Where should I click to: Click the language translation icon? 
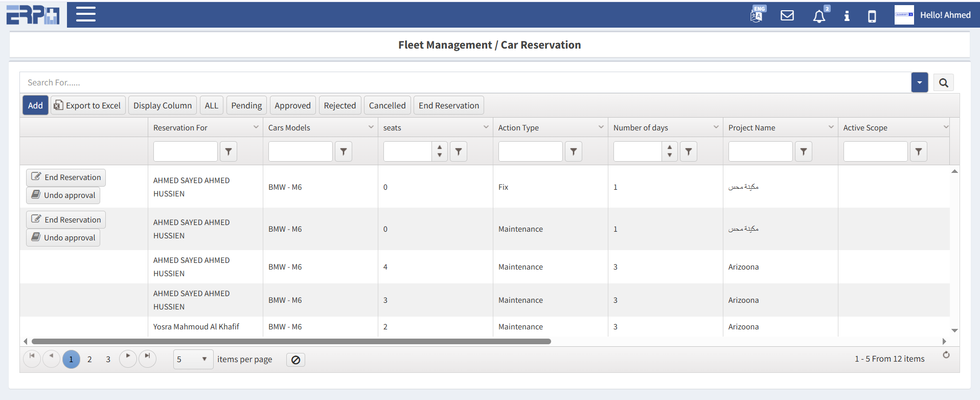click(757, 15)
